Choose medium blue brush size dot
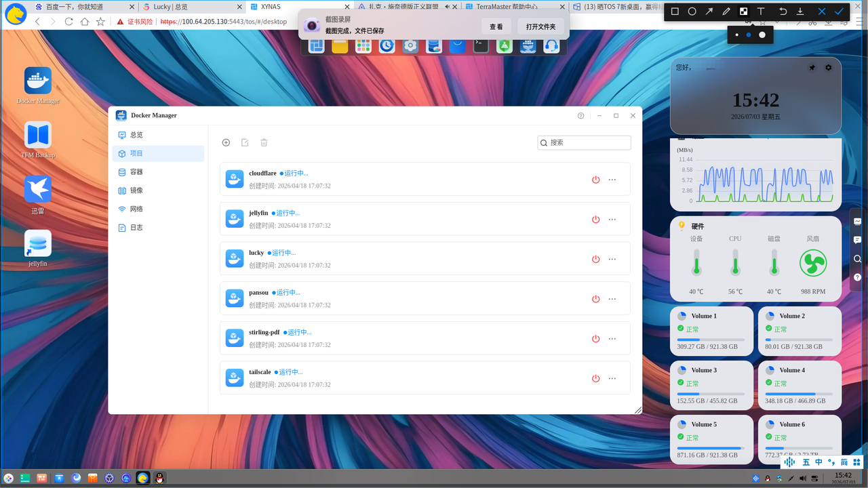 tap(749, 35)
